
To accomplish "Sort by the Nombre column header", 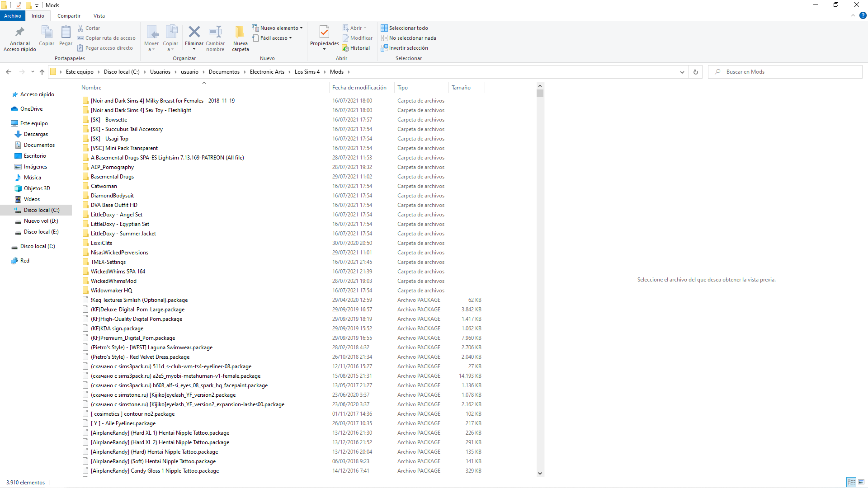I will [x=91, y=88].
